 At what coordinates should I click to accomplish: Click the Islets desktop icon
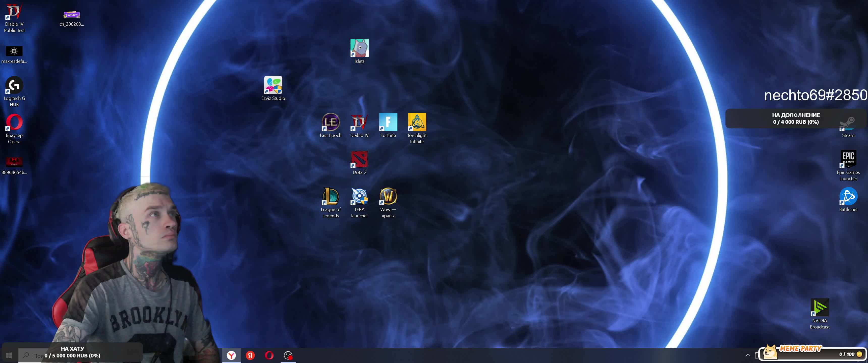click(359, 48)
